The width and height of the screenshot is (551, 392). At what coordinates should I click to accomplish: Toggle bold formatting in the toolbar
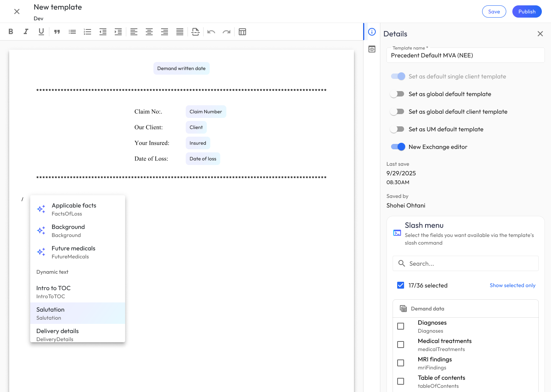(11, 32)
